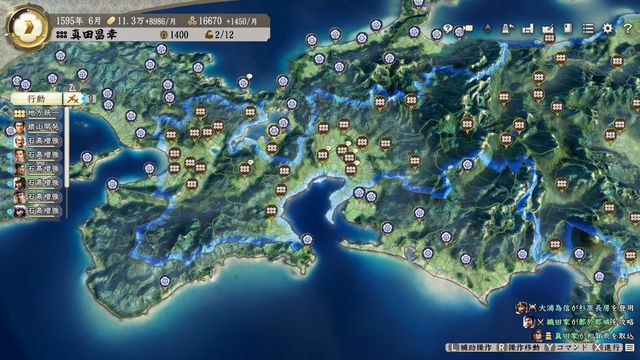
Task: Click the first 石高増強 task entry
Action: pyautogui.click(x=37, y=141)
